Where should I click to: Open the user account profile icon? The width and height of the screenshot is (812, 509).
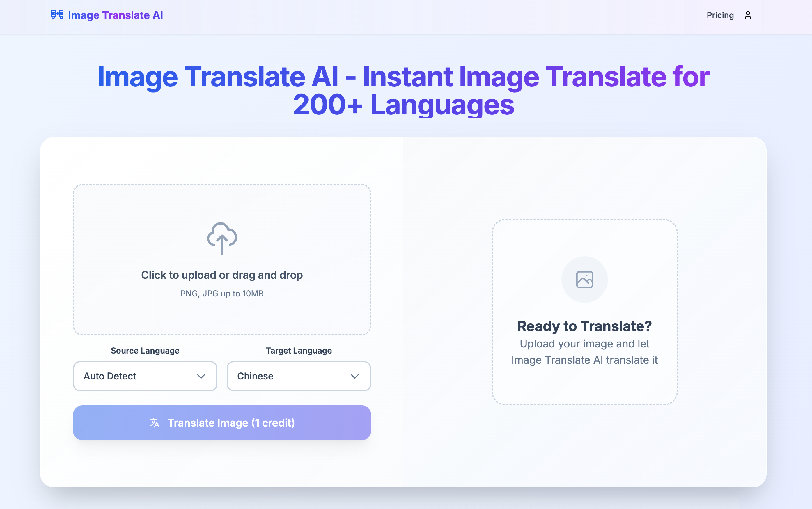[x=747, y=15]
